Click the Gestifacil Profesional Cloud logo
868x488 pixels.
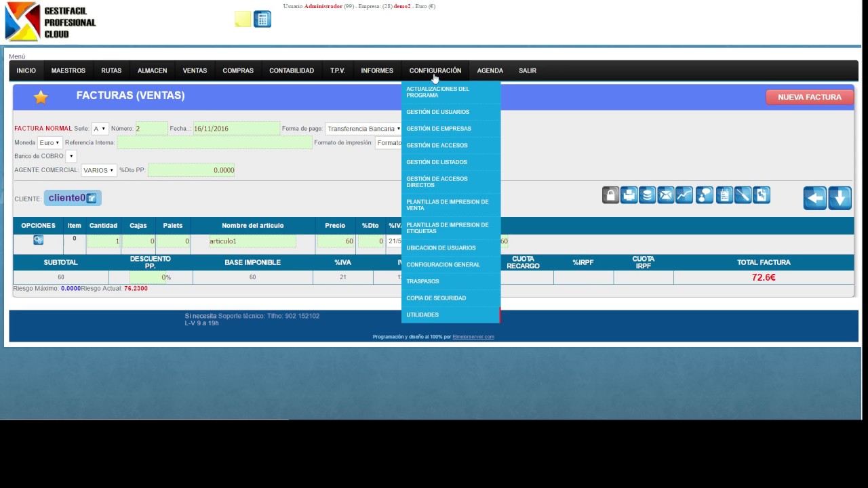(x=51, y=22)
